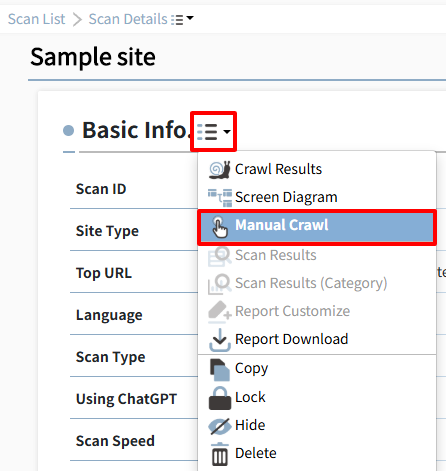446x471 pixels.
Task: Click the caret beside Basic Info
Action: coord(227,132)
